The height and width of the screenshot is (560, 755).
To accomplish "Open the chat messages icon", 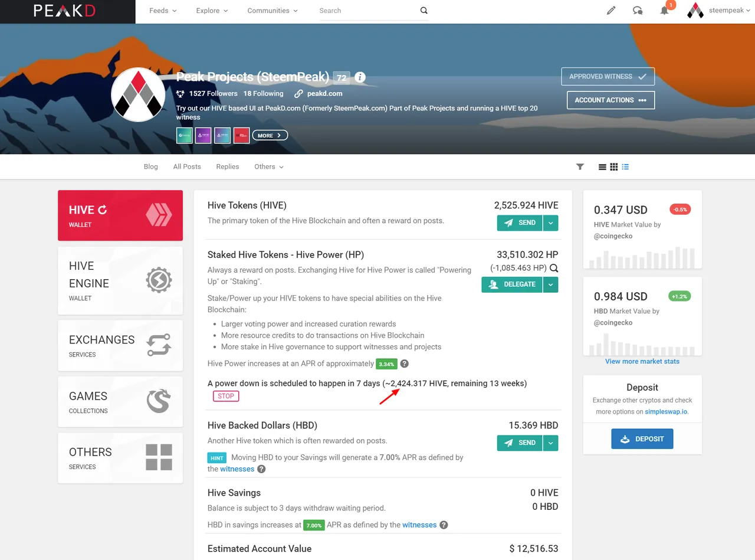I will (x=638, y=11).
